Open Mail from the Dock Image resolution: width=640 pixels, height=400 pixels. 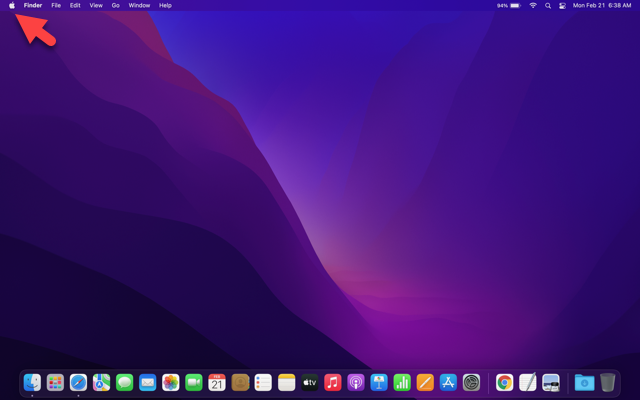[x=147, y=382]
